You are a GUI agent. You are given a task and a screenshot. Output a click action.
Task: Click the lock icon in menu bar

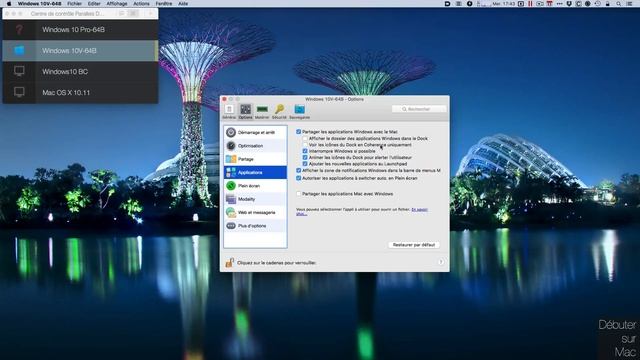[608, 4]
